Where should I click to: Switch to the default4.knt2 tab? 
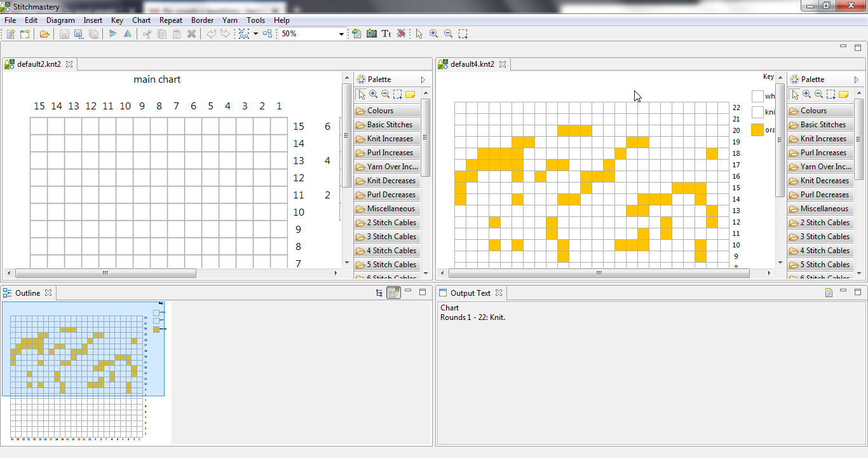coord(471,64)
